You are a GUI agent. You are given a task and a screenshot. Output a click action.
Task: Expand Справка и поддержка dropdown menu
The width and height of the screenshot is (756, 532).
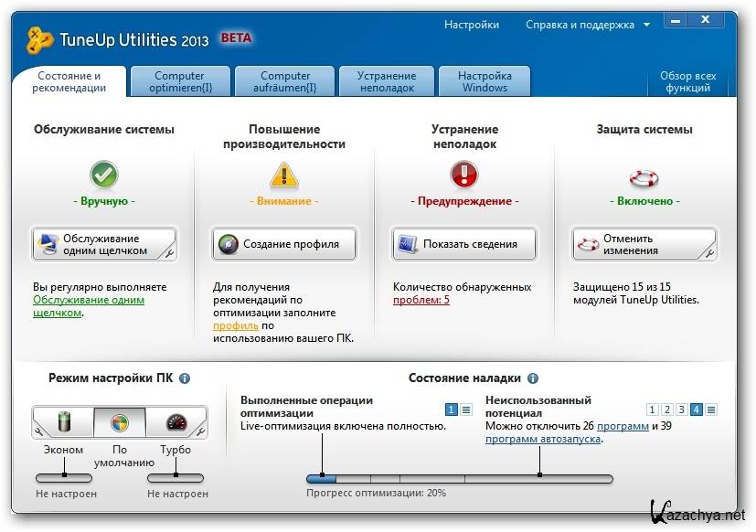tap(646, 26)
